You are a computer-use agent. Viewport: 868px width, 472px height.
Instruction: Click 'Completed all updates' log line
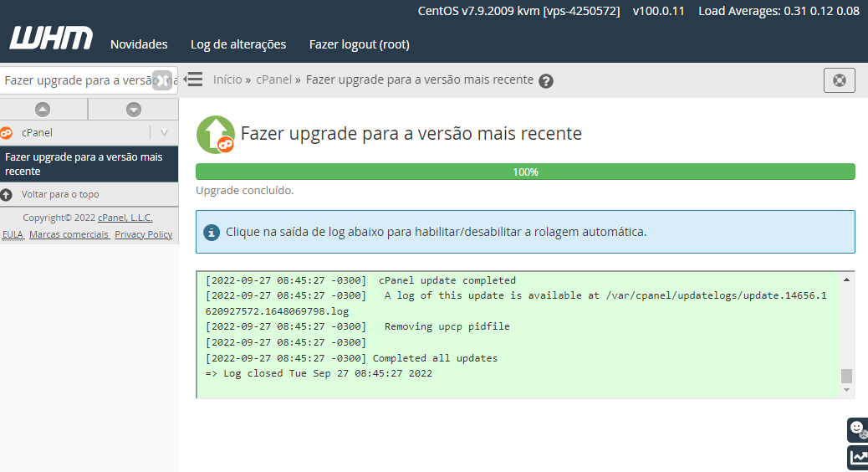point(435,358)
